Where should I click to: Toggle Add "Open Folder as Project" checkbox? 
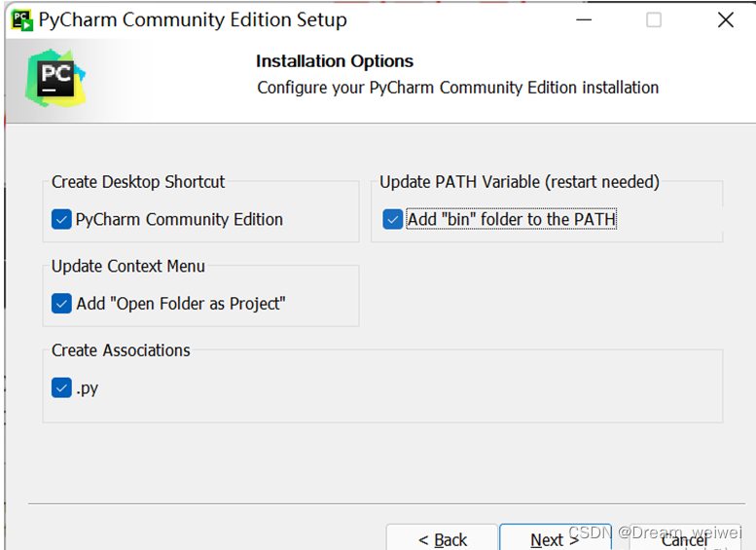(x=61, y=304)
